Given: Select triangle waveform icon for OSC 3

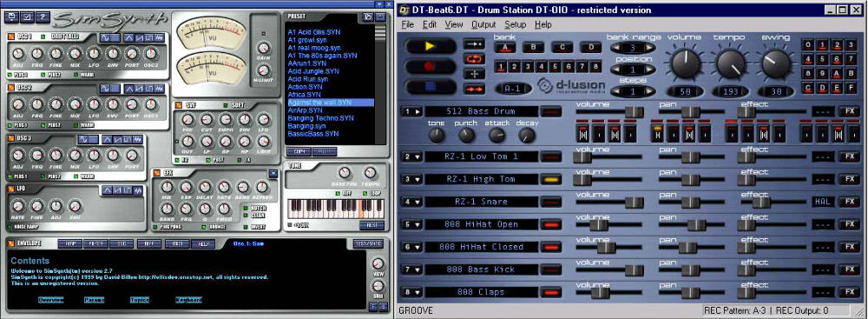Looking at the screenshot, I should click(x=108, y=139).
